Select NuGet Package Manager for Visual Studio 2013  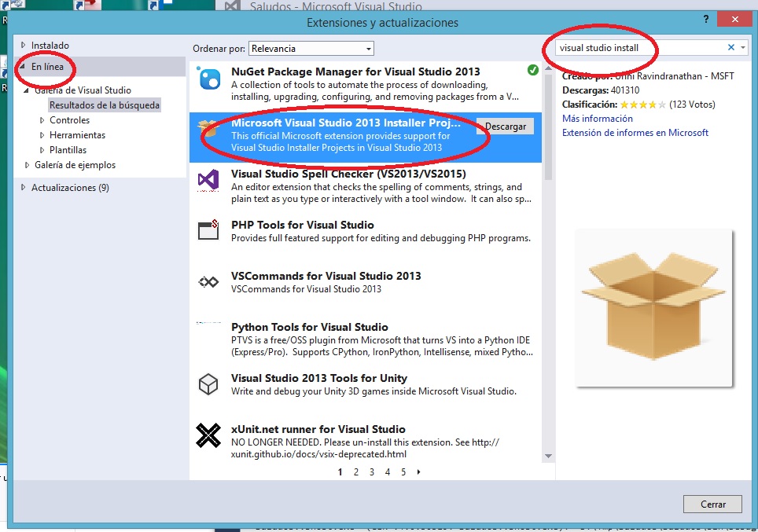pos(366,85)
